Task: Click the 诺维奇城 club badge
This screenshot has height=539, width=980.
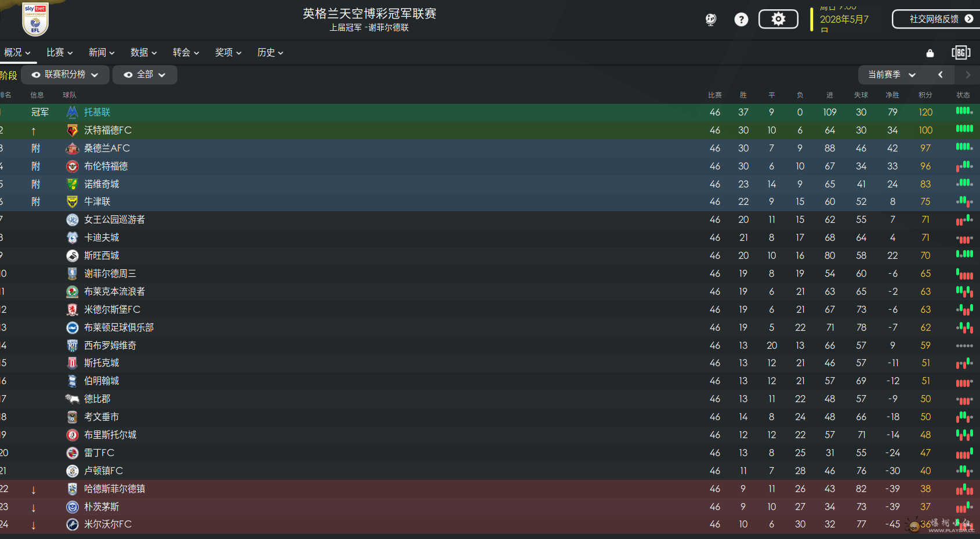Action: tap(72, 185)
